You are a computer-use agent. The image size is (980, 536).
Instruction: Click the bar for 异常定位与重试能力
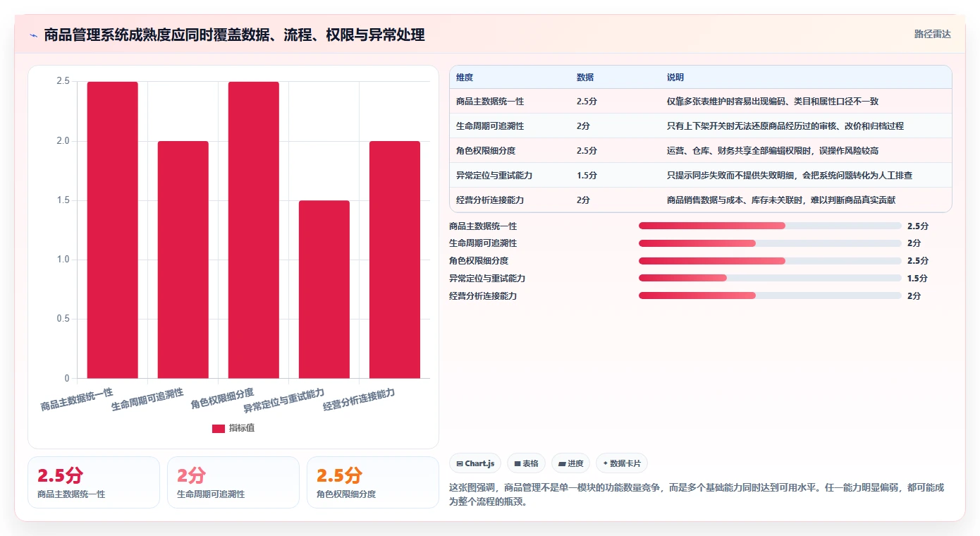click(x=324, y=289)
